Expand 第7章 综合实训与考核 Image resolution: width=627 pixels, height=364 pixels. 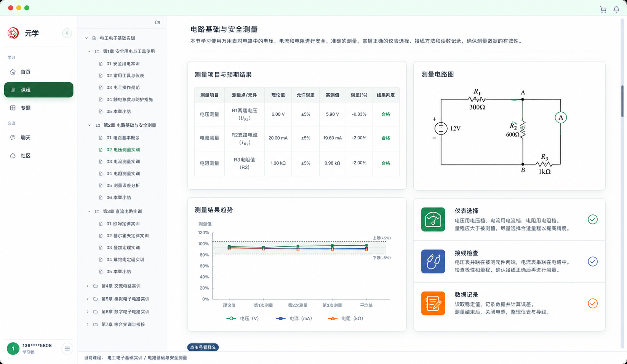[88, 324]
